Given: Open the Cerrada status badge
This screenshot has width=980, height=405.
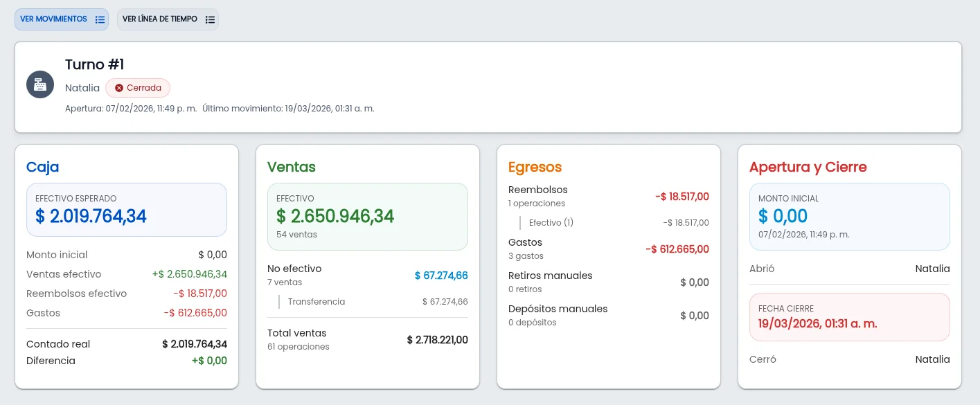Looking at the screenshot, I should [x=138, y=88].
